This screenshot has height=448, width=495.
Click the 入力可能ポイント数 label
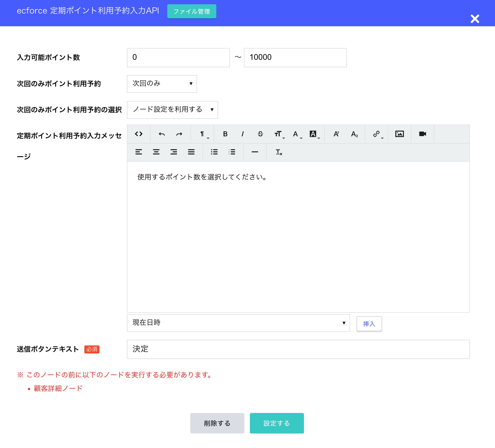coord(48,57)
